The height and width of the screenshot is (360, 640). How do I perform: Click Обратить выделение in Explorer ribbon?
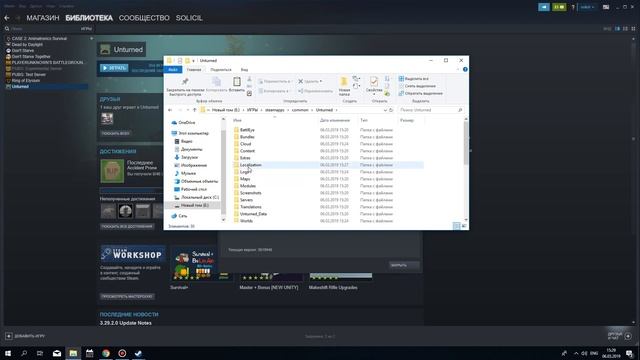coord(421,93)
